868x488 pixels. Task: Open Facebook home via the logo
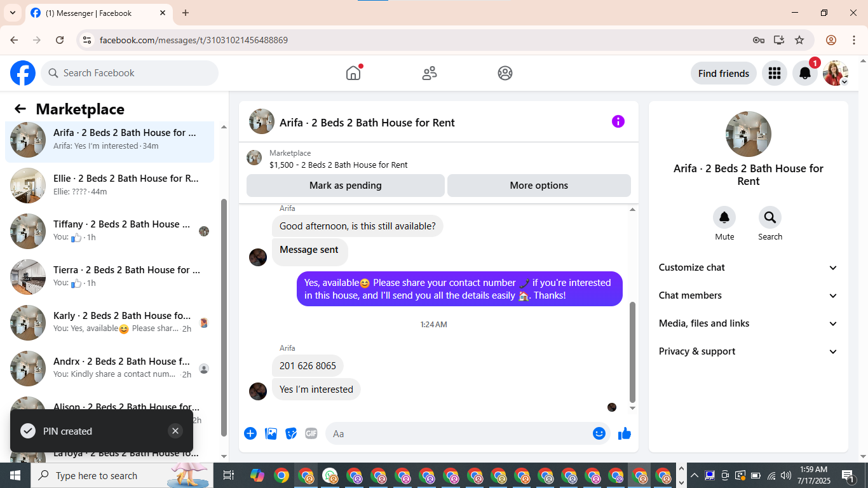(x=23, y=73)
